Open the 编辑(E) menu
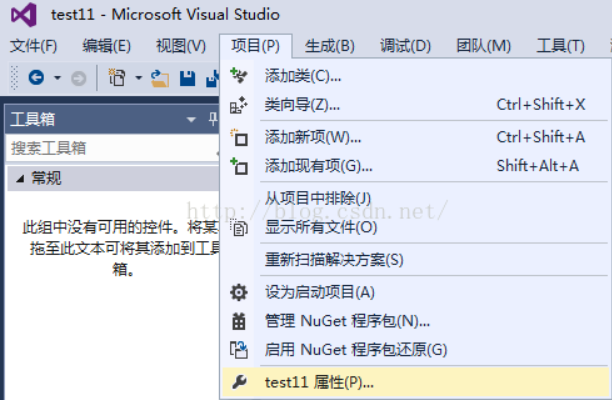612x400 pixels. point(106,46)
